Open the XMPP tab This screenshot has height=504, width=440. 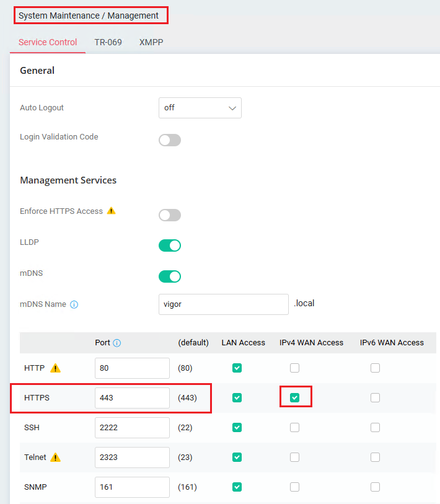pos(151,42)
